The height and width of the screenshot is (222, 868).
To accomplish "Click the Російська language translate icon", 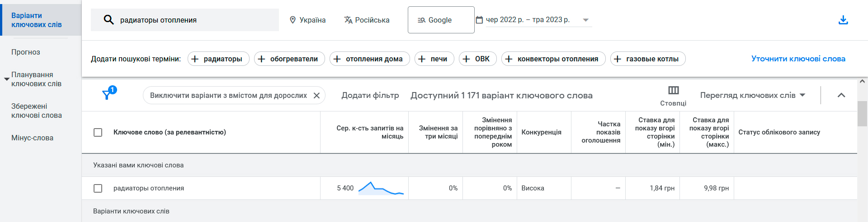I will 348,20.
